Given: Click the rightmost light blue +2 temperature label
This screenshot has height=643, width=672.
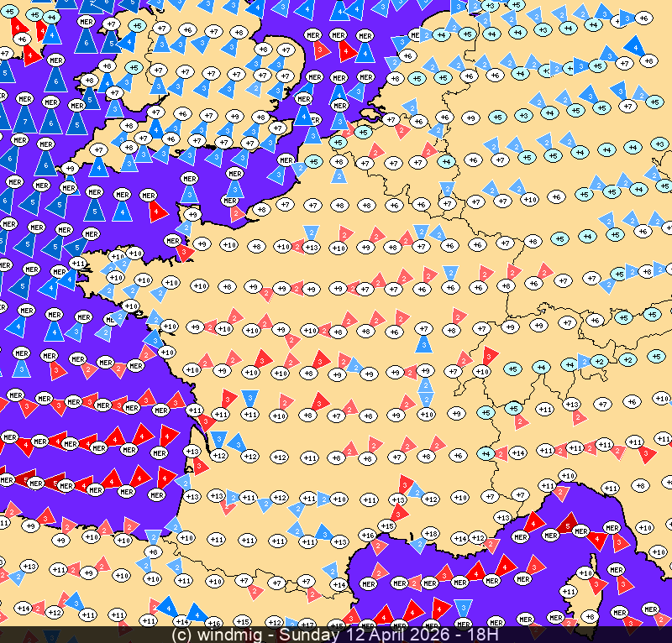Looking at the screenshot, I should 627,359.
